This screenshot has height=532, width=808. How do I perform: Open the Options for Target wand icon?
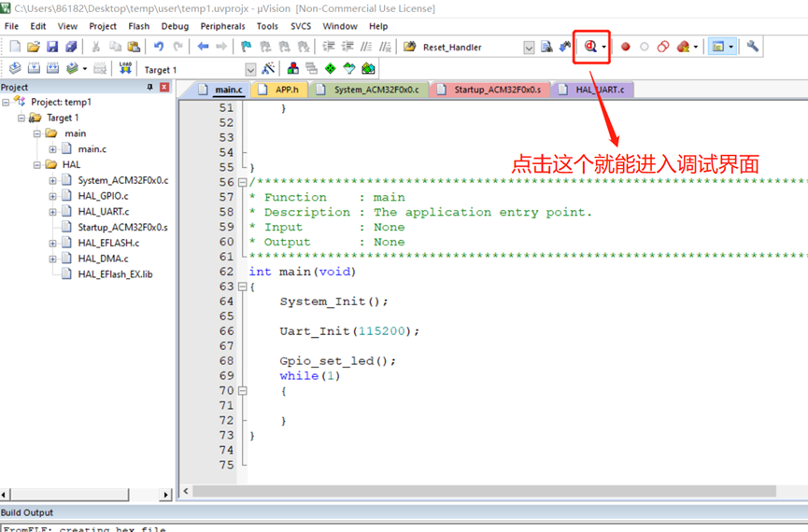[x=269, y=69]
